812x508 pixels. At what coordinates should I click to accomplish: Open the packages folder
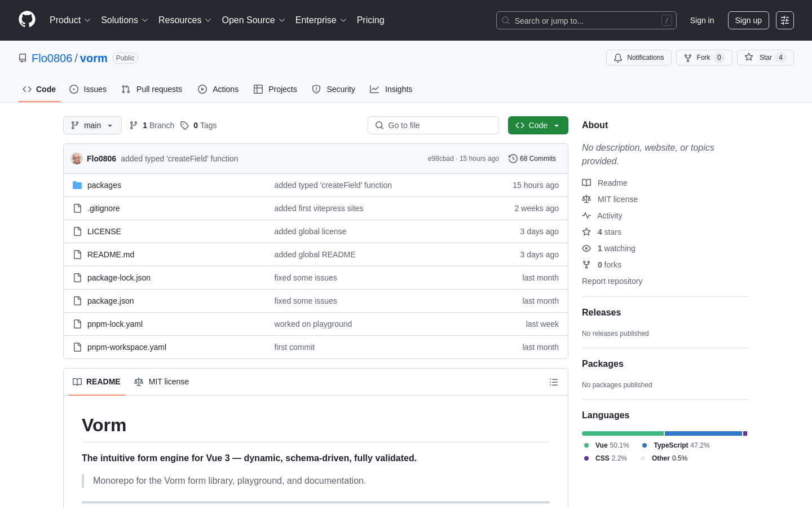pos(104,185)
